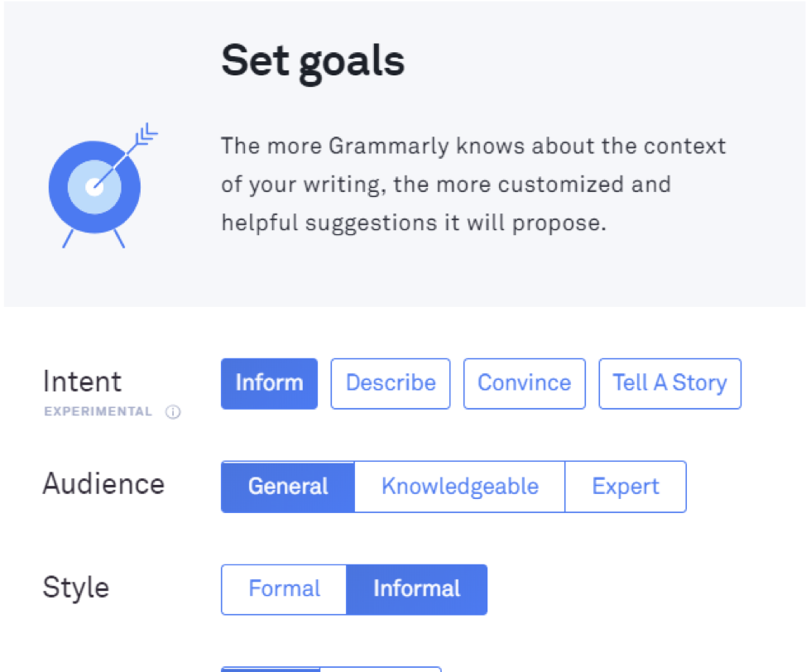Click the Intent row label
806x672 pixels.
click(82, 382)
